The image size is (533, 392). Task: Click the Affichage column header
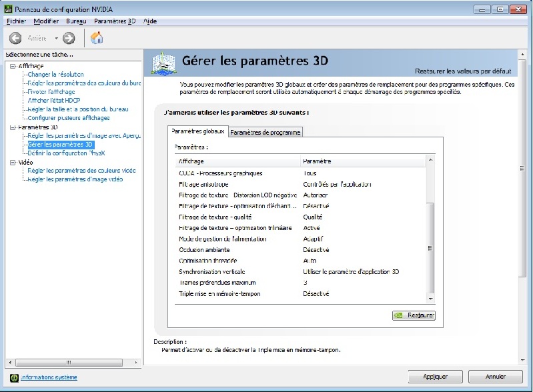[x=238, y=161]
